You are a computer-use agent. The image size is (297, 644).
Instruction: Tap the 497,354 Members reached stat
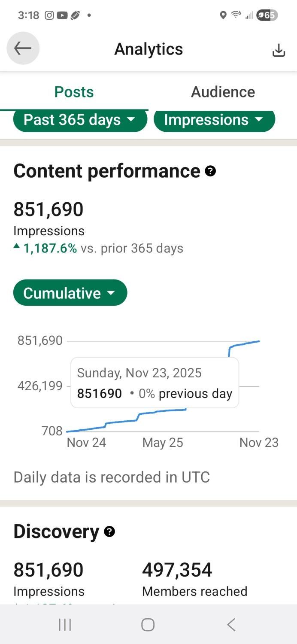click(194, 578)
